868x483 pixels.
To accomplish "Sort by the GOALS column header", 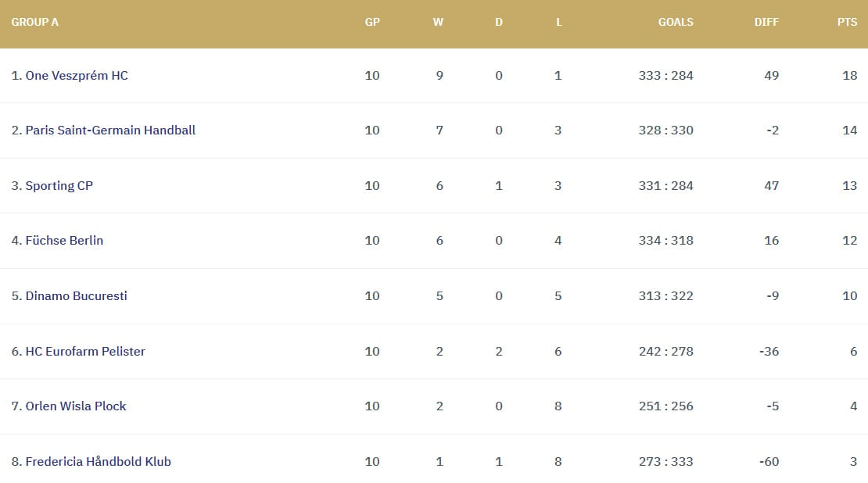I will click(x=676, y=22).
